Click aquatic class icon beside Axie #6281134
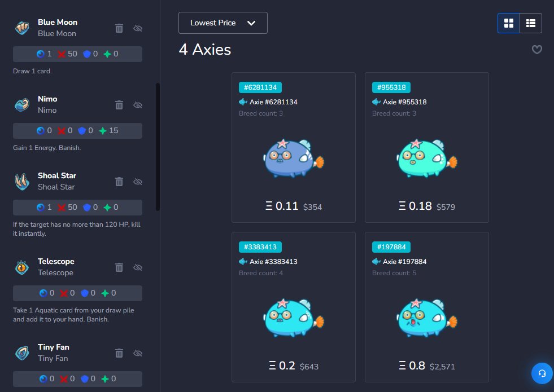Screen dimensions: 554x392 [x=243, y=102]
